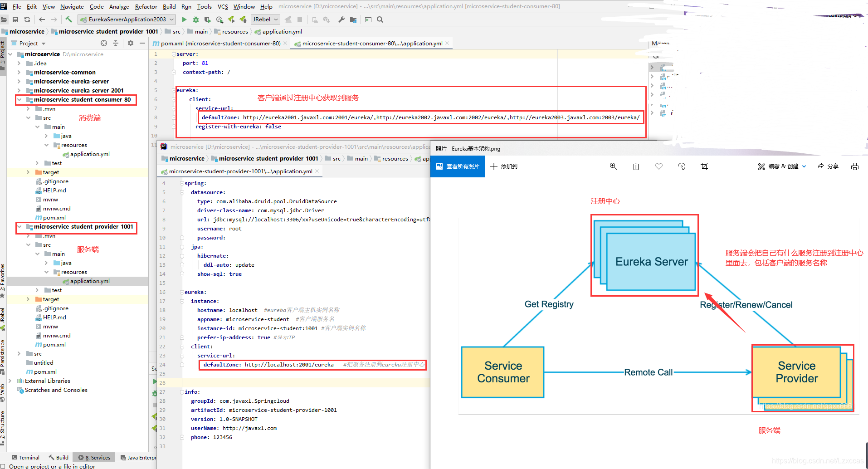The image size is (868, 469).
Task: Click the Run with Coverage icon
Action: (208, 20)
